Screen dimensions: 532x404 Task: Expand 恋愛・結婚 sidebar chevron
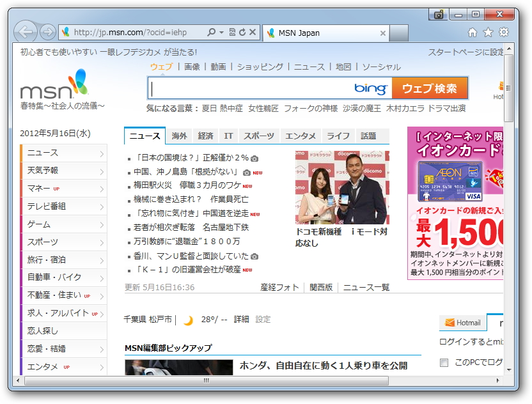pos(102,350)
